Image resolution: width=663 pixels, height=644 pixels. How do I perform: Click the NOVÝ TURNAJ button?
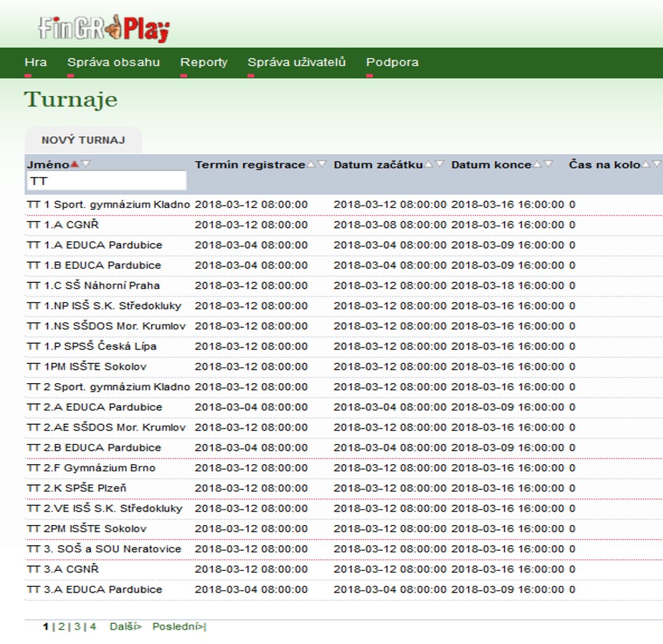click(83, 140)
